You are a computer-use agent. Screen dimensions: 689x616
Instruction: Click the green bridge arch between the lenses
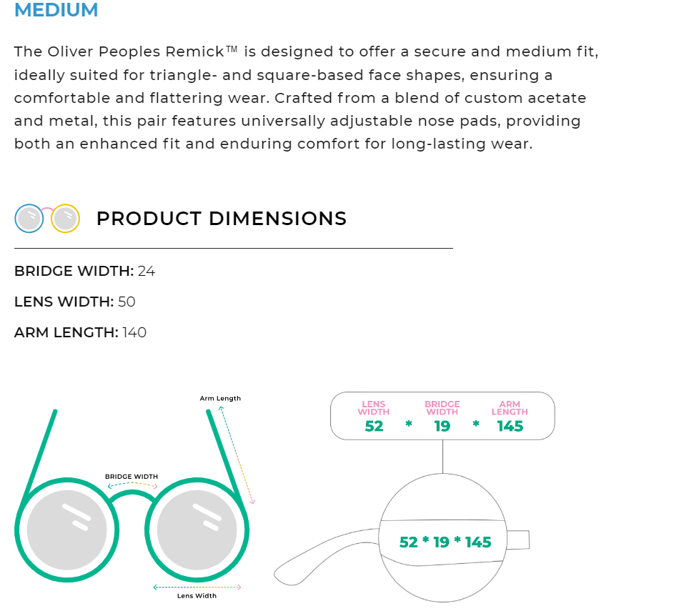[132, 493]
